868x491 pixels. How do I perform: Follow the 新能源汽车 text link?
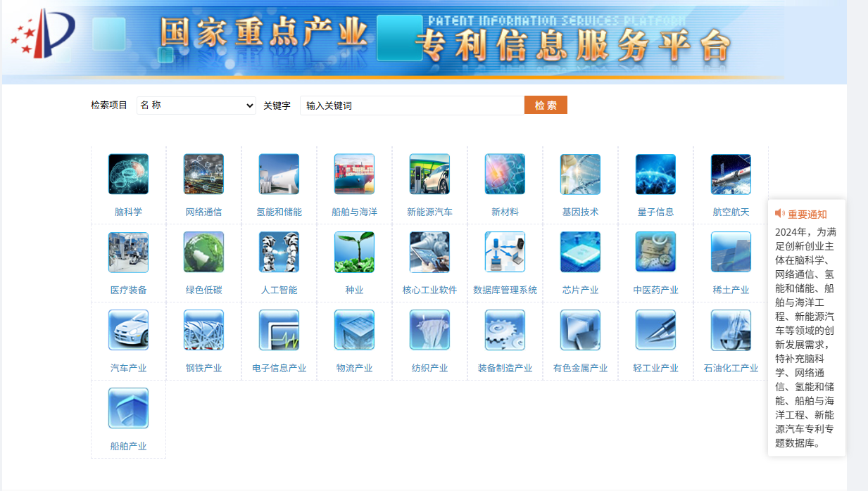[x=429, y=212]
